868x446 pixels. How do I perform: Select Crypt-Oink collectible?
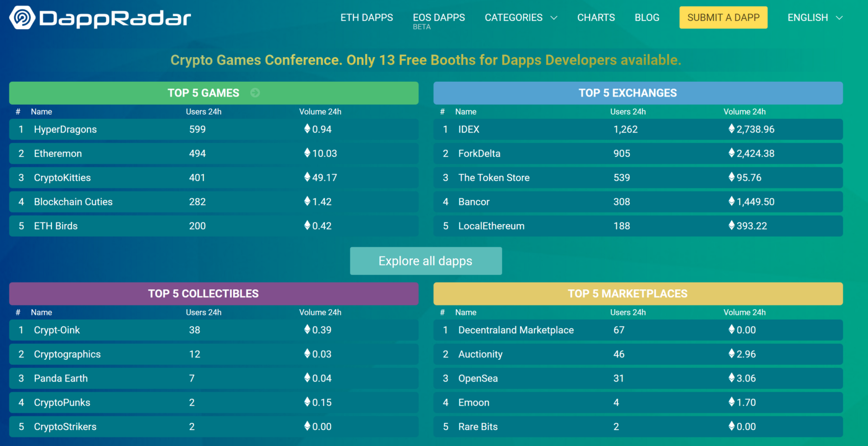pos(214,330)
